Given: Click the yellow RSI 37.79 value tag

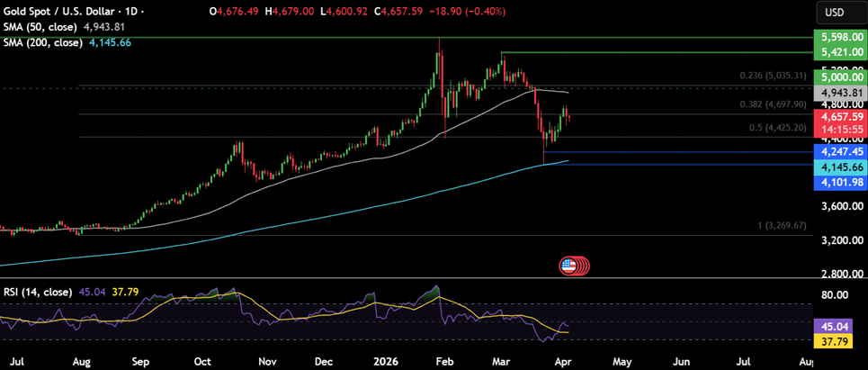Looking at the screenshot, I should [x=837, y=342].
